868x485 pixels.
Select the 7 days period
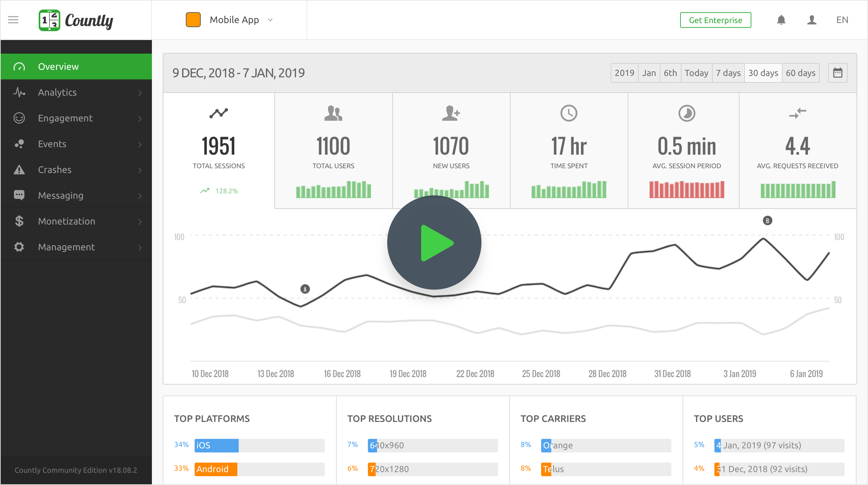pos(728,73)
